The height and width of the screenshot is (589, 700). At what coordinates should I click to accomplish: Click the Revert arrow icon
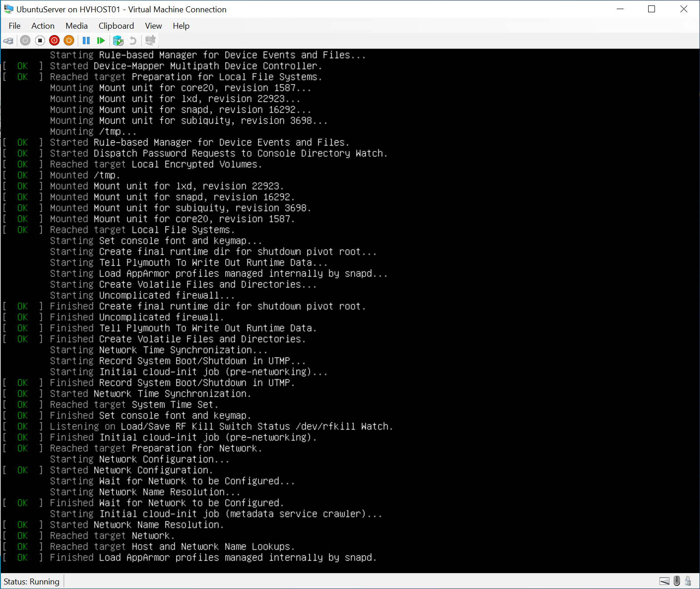(133, 41)
